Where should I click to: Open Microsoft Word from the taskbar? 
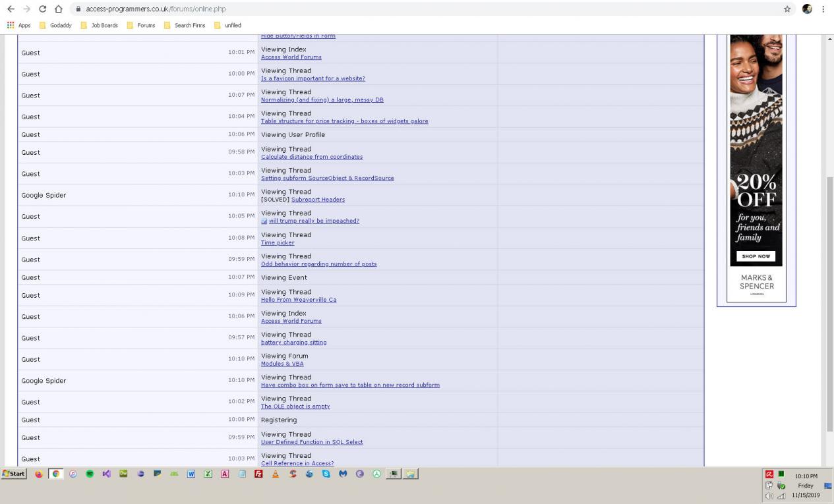[x=191, y=474]
